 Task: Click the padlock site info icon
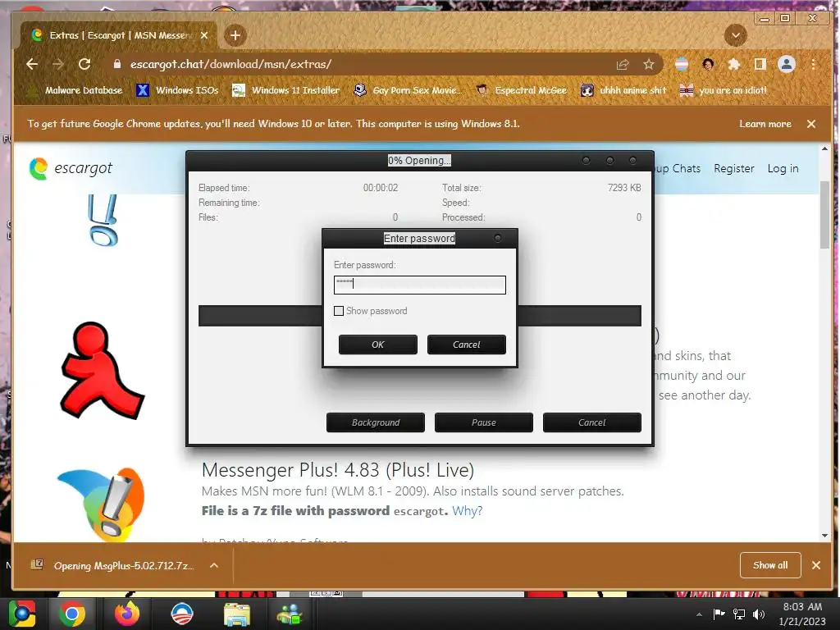point(116,64)
